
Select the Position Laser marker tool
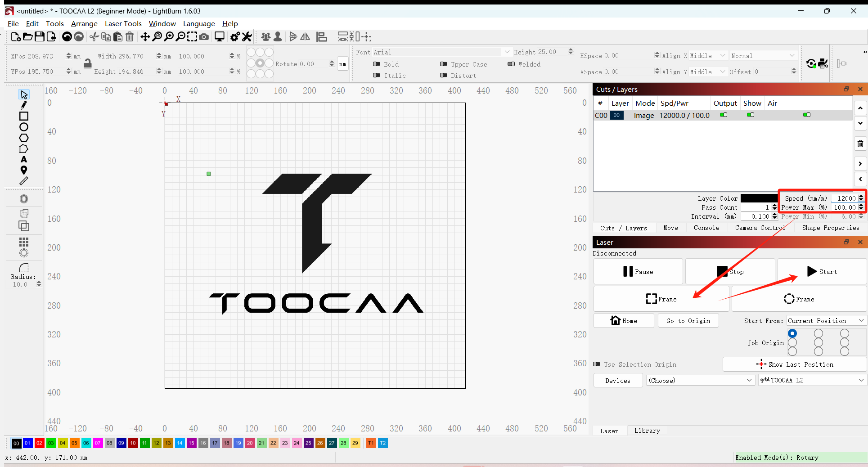coord(24,170)
